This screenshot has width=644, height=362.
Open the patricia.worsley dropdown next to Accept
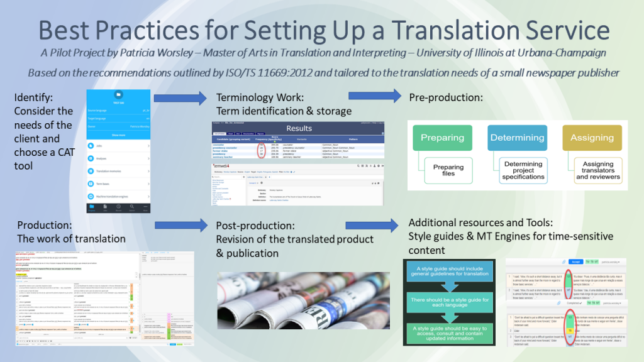(x=611, y=262)
